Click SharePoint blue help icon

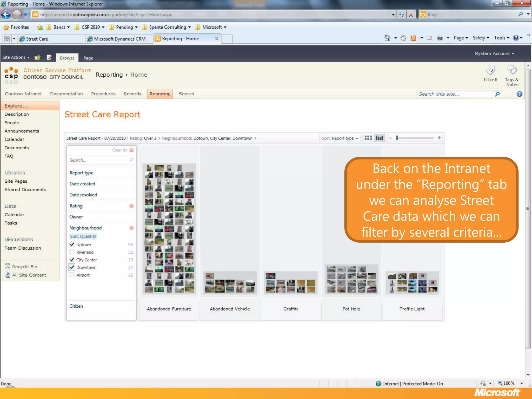point(519,94)
